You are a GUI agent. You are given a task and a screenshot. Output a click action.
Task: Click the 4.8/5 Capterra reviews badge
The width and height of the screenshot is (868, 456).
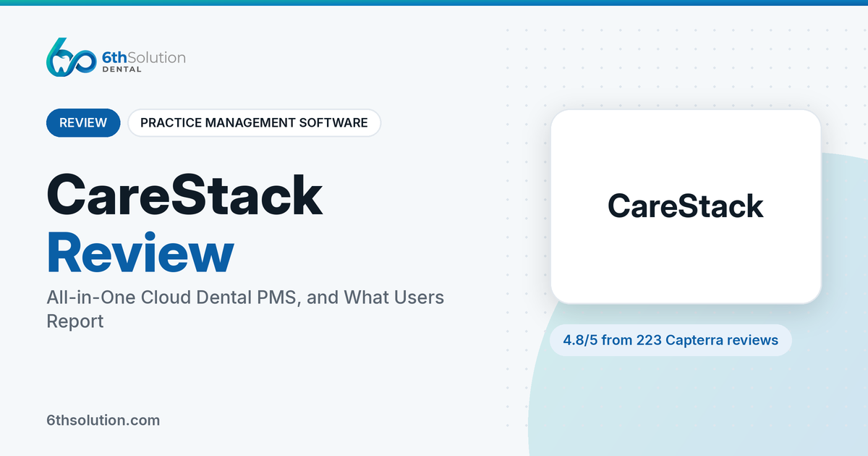click(x=671, y=339)
